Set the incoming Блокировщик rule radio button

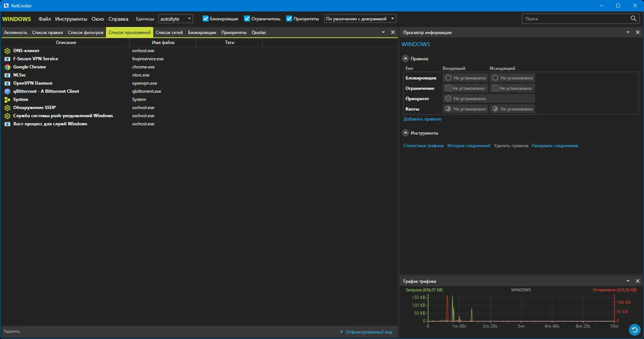click(x=448, y=78)
